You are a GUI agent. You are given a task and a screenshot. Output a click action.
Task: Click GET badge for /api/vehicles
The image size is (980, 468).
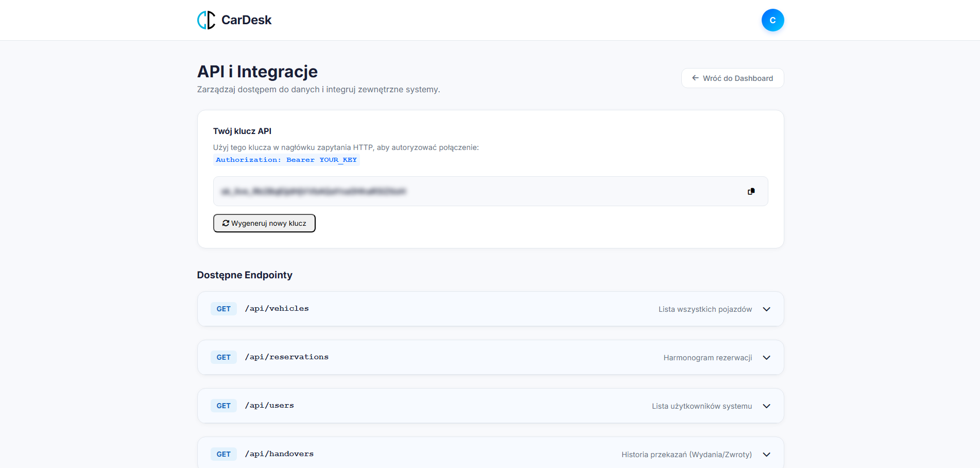point(223,309)
